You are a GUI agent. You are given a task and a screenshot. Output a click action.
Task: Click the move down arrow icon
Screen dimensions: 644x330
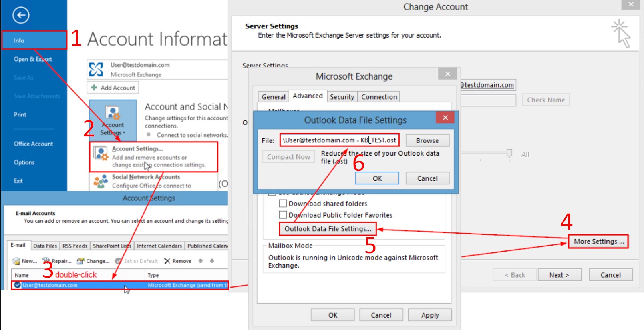(x=212, y=261)
